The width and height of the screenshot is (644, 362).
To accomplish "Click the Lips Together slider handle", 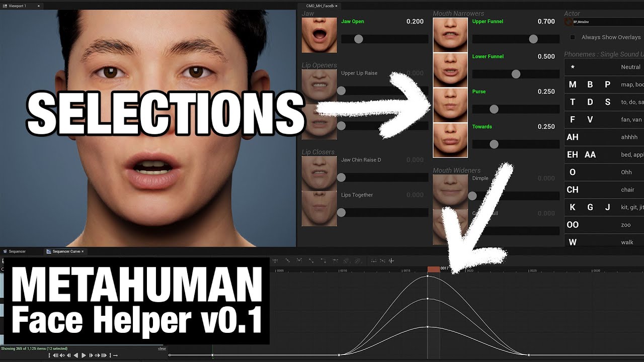I will pos(341,213).
